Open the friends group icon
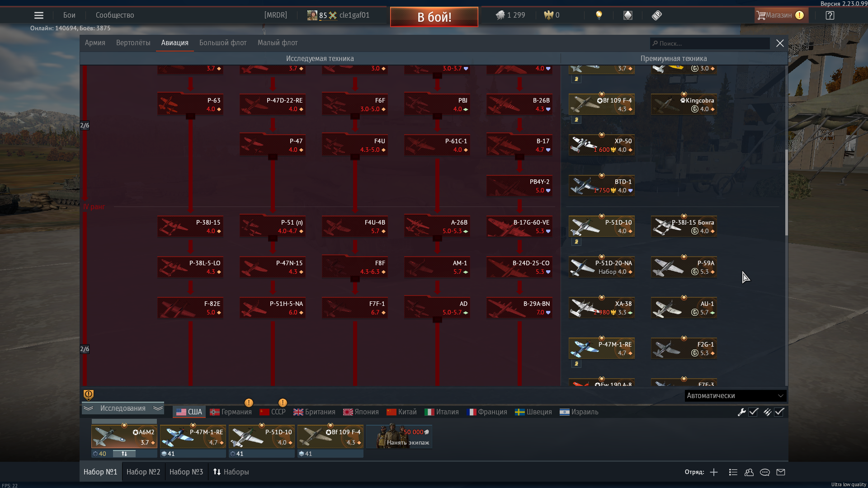868x488 pixels. point(749,472)
